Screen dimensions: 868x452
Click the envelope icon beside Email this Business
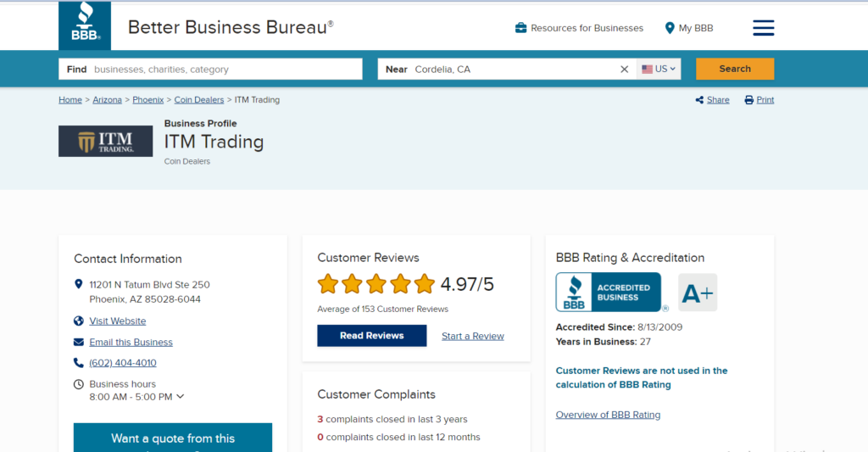pos(79,342)
